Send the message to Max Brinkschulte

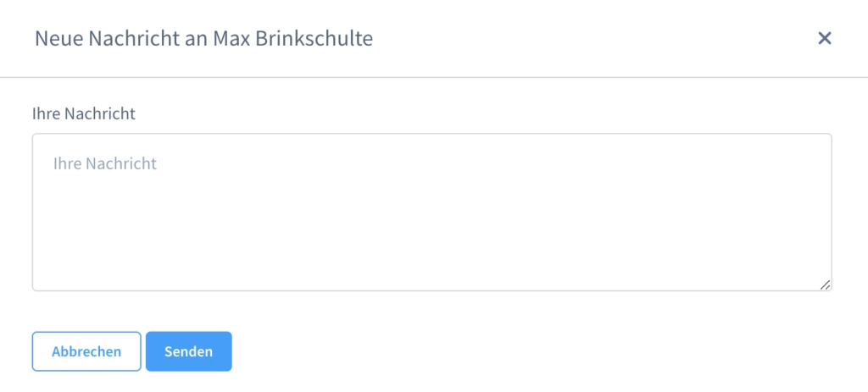coord(188,351)
